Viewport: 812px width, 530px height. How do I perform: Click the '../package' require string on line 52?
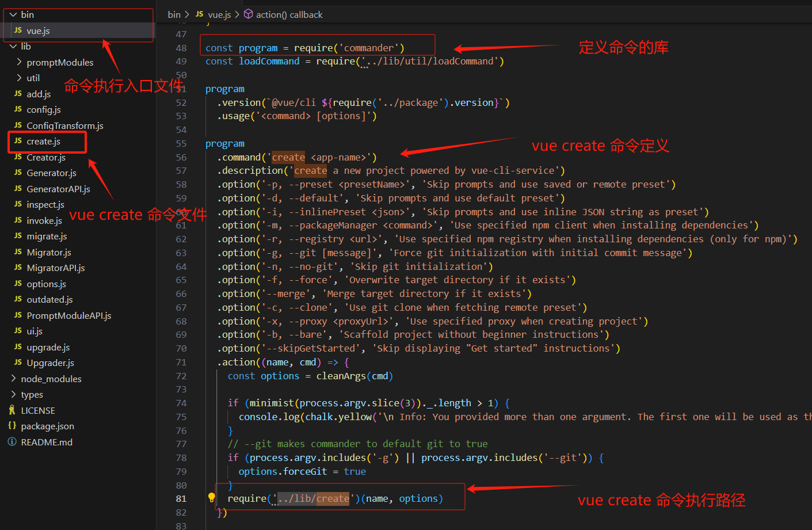pyautogui.click(x=413, y=102)
